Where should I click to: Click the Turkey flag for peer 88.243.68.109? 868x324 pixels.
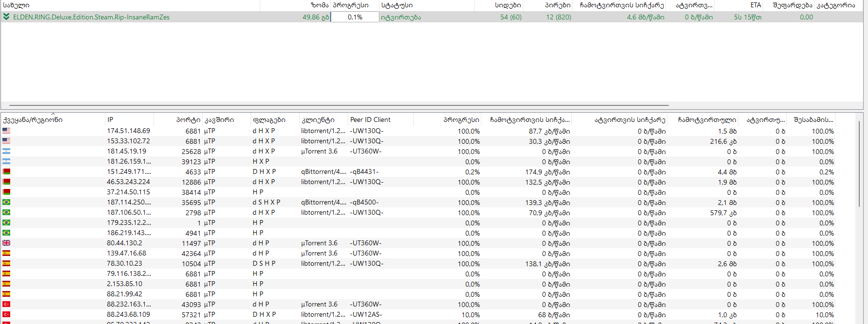pos(6,314)
